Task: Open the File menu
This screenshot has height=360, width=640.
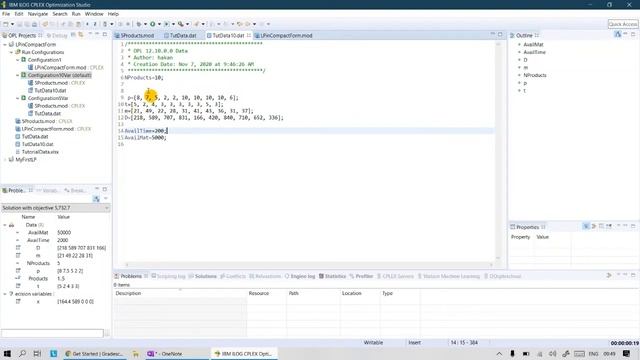Action: 6,14
